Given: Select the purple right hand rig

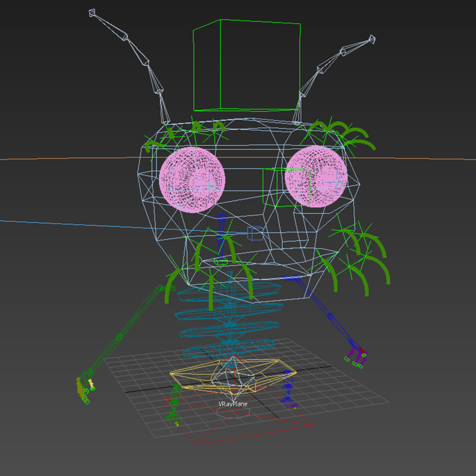Looking at the screenshot, I should 357,354.
